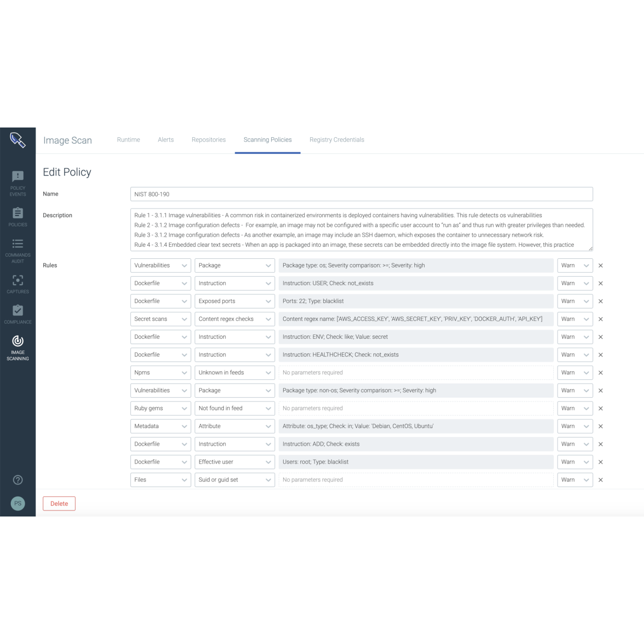
Task: Remove the Secret scans rule row
Action: [600, 319]
